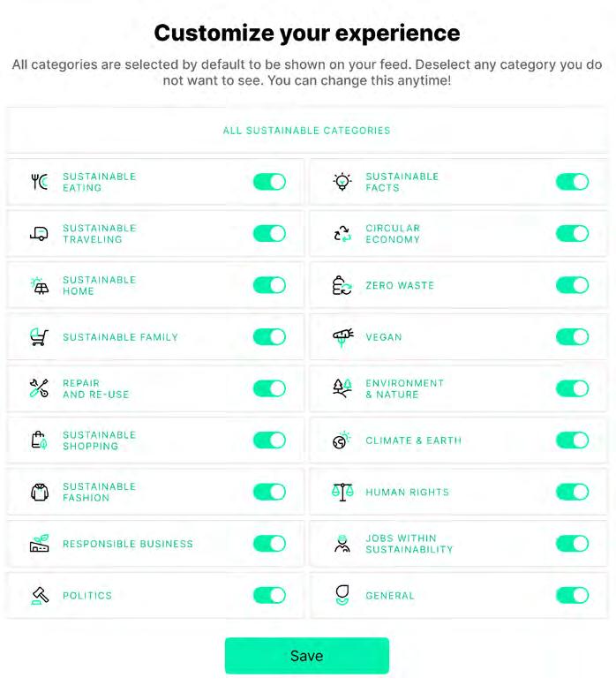Click the Sustainable Facts lightbulb icon
616x685 pixels.
click(x=342, y=182)
